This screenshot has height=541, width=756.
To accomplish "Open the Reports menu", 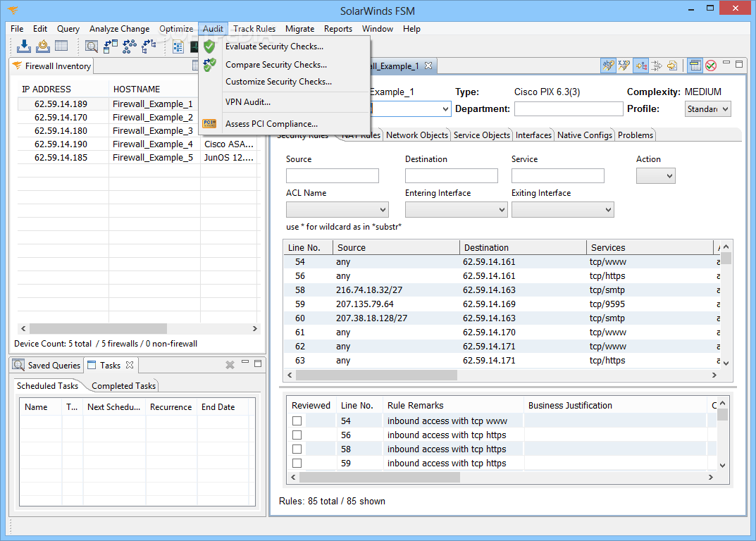I will tap(338, 28).
